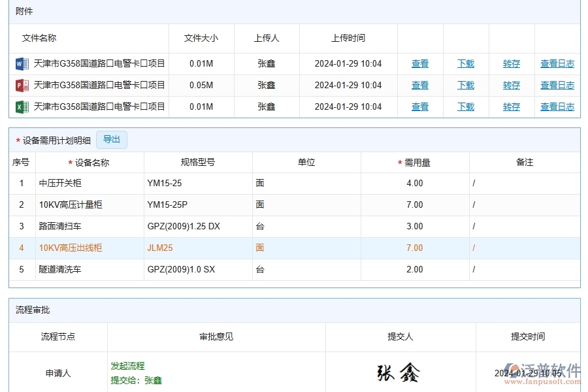Click the 张鑫 signature image

(x=397, y=373)
